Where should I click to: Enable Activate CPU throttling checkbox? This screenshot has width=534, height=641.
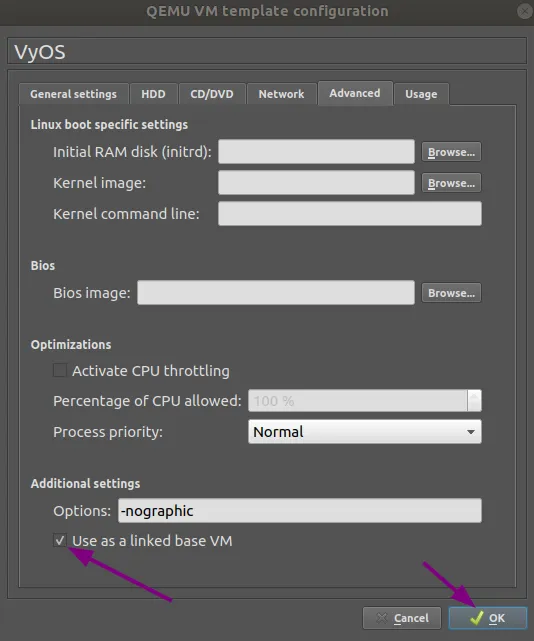click(x=60, y=370)
